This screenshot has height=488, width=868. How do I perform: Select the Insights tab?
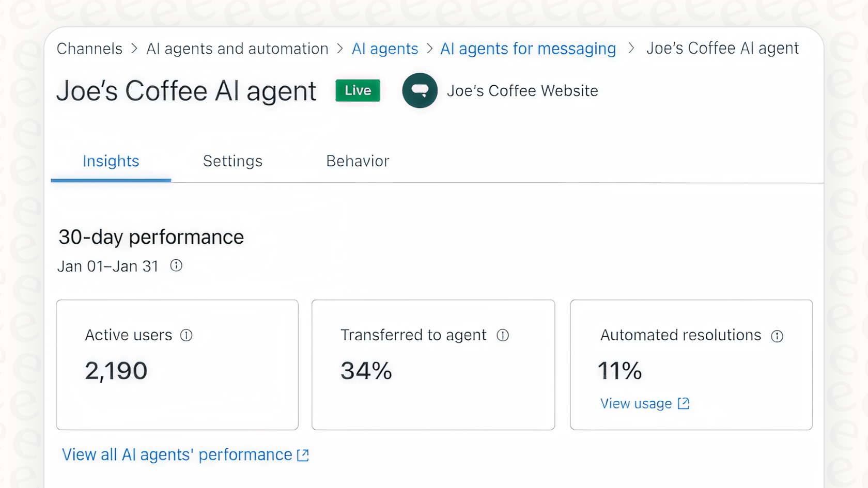tap(111, 161)
